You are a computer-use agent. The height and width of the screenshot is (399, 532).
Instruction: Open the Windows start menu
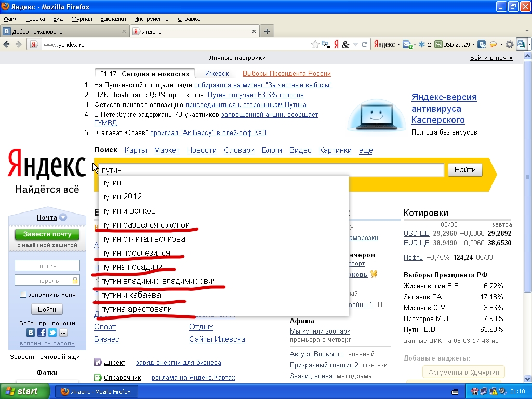(x=25, y=392)
